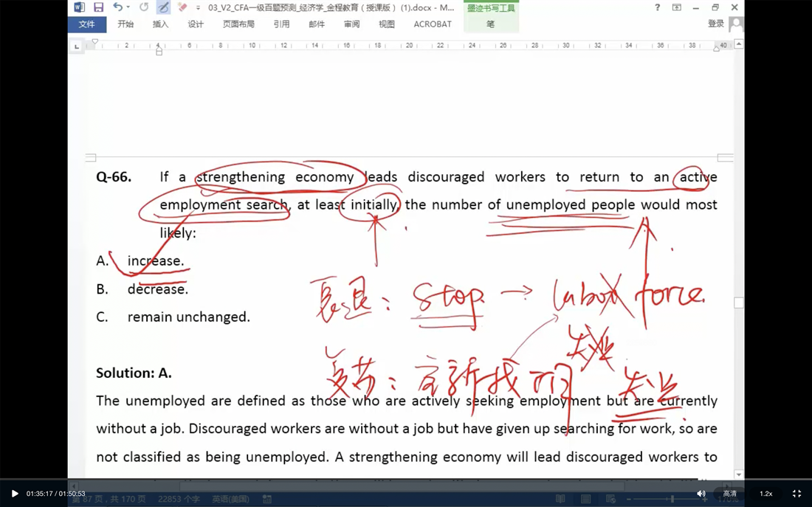Click the first line indent marker on ruler
The width and height of the screenshot is (812, 507).
[x=94, y=41]
